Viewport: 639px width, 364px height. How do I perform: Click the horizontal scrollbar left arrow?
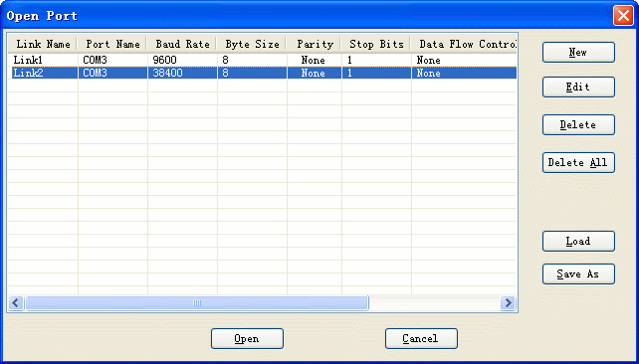16,302
